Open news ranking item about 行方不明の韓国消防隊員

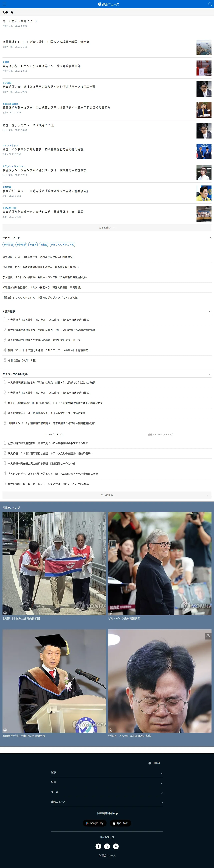(x=48, y=443)
